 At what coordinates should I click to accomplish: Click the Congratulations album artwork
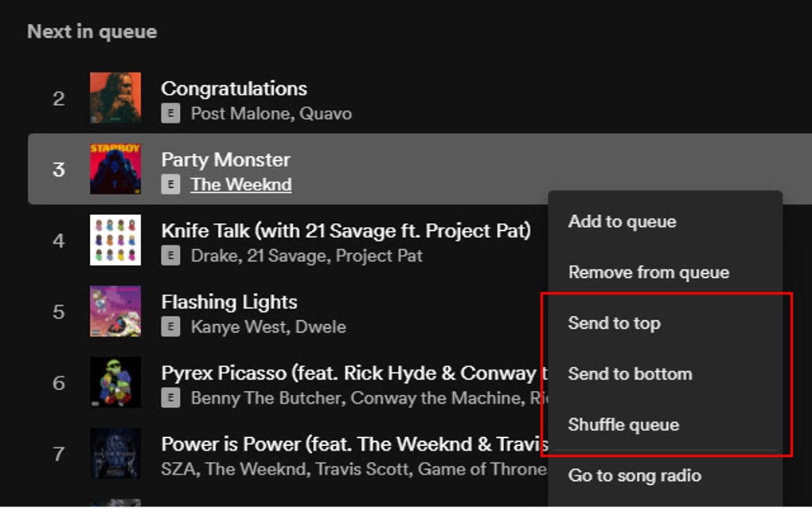pos(115,97)
